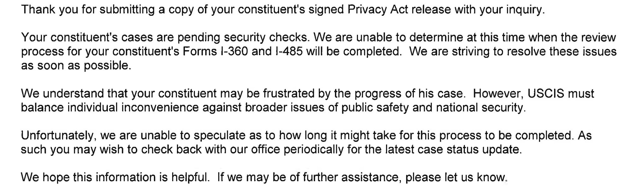This screenshot has width=644, height=195.
Task: Click the word "periodically"
Action: coord(313,149)
